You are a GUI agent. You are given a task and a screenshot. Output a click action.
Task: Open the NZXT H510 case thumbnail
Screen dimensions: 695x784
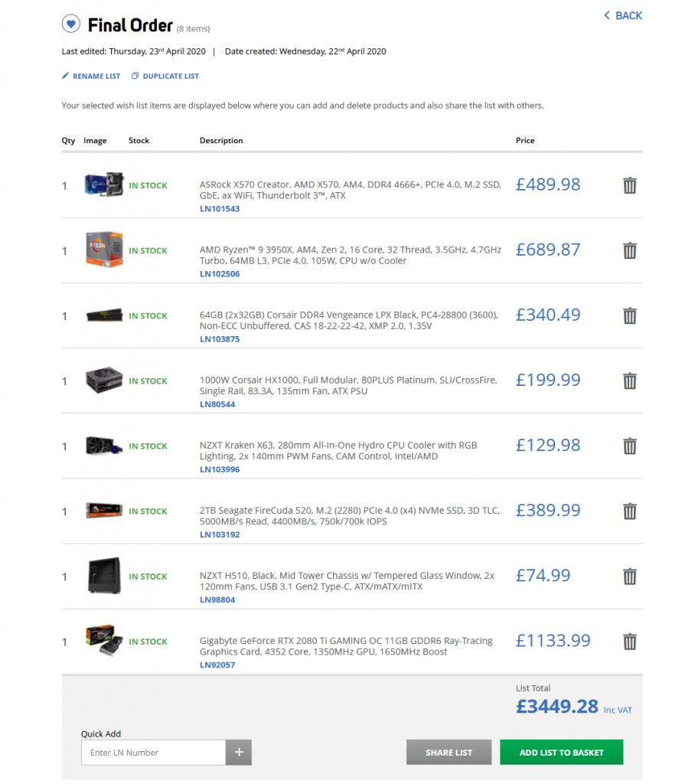click(x=104, y=576)
